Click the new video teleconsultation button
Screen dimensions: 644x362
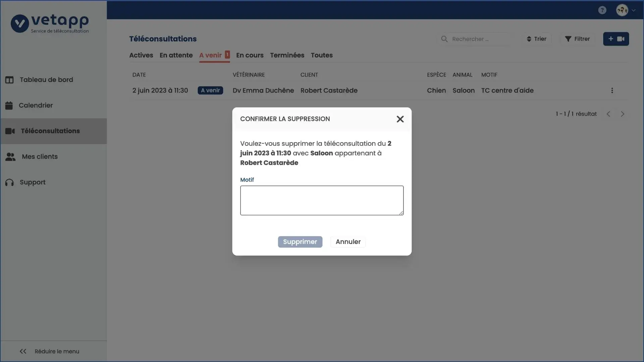616,39
